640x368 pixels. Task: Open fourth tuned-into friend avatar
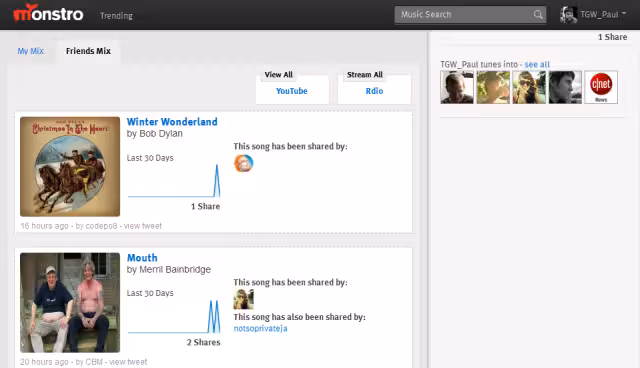(565, 87)
